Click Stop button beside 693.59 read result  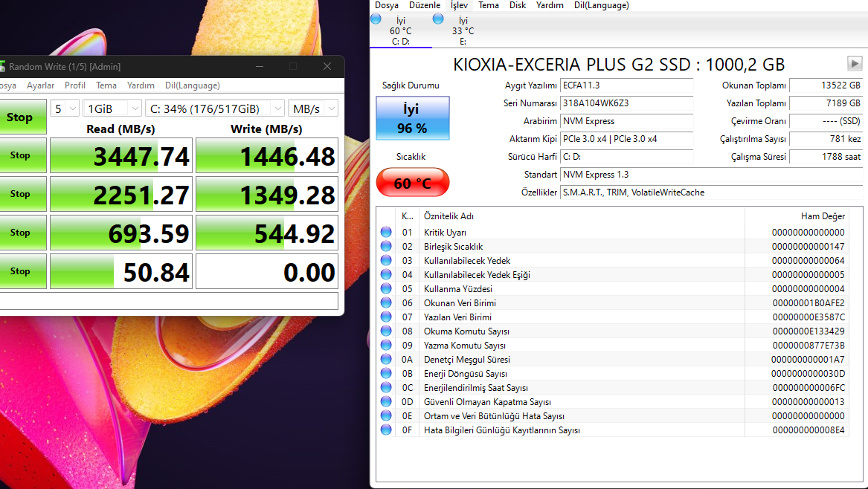point(22,233)
